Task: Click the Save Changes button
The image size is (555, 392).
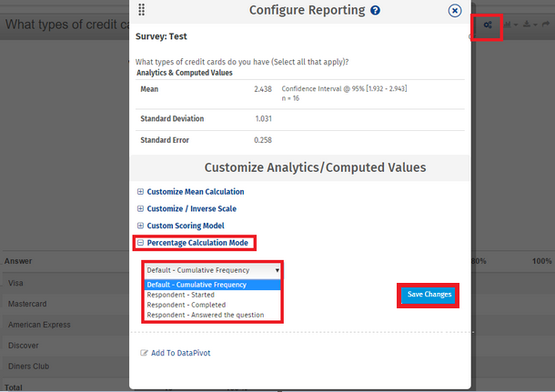Action: (x=427, y=295)
